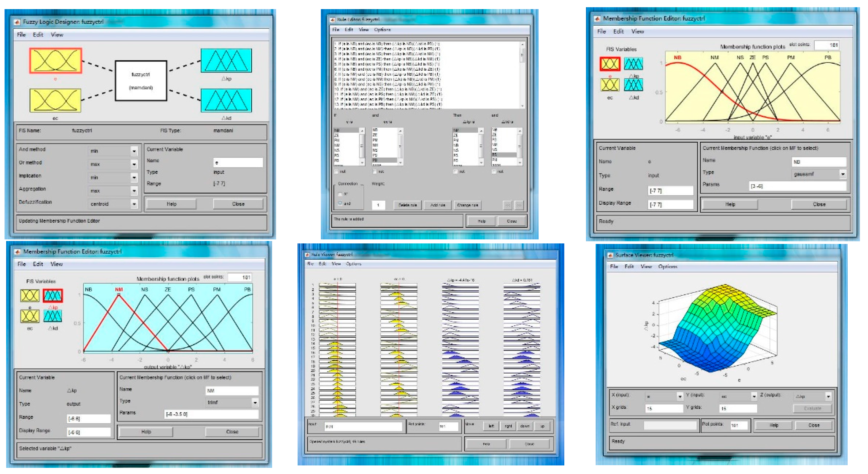Click the △kd output block in Fuzzy Logic Designer

tap(226, 100)
